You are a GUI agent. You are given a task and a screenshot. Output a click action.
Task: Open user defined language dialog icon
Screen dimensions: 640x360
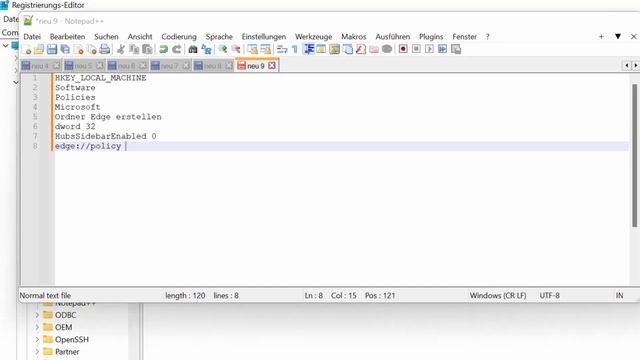click(x=321, y=50)
